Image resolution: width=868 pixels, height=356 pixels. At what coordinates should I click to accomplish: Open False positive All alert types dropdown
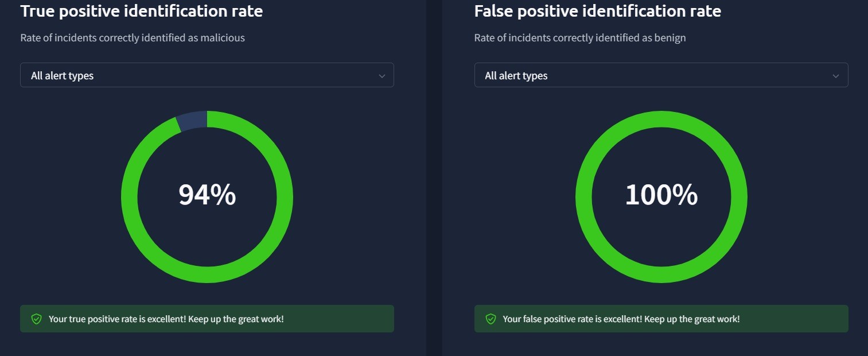pos(661,75)
